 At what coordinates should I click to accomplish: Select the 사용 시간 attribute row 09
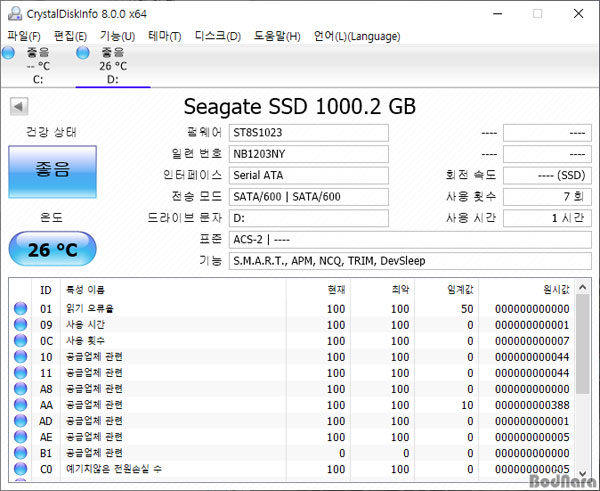click(x=292, y=325)
